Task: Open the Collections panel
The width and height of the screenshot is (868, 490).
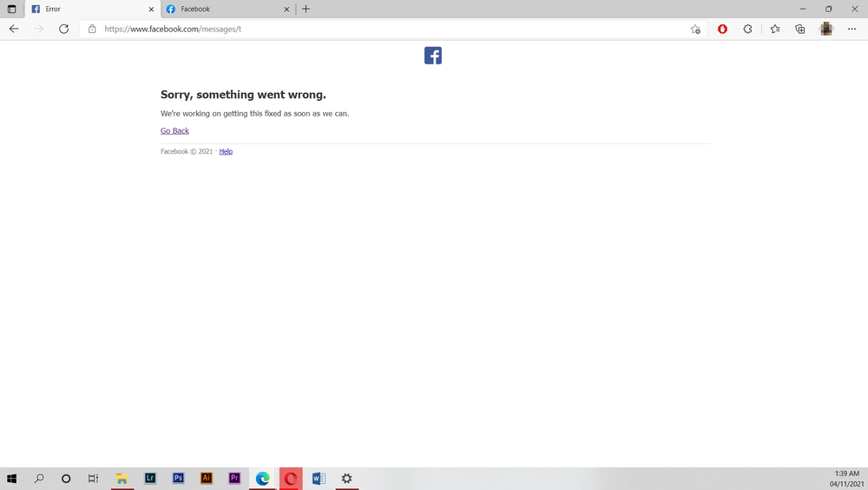Action: (800, 29)
